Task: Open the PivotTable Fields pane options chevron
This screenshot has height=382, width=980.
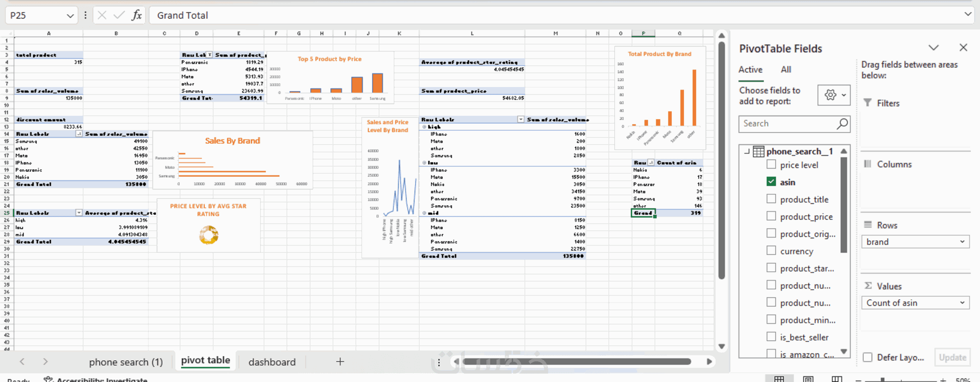Action: (934, 48)
